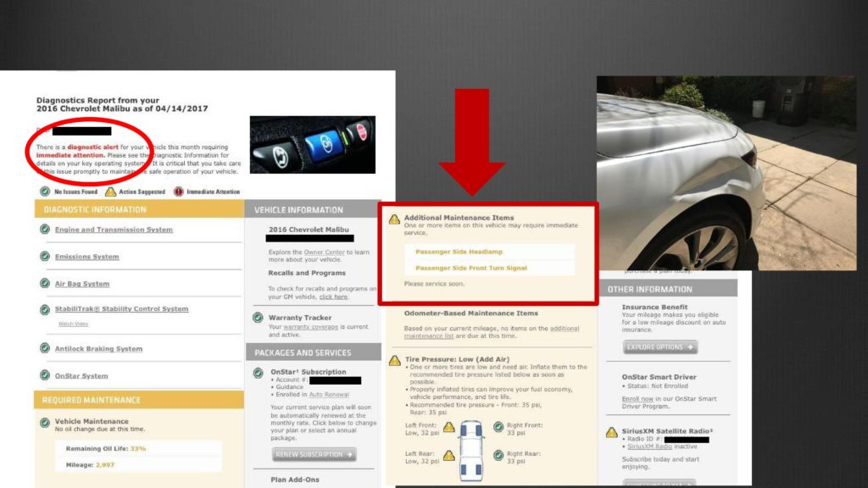
Task: Click the OnStar buttons photo
Action: click(x=312, y=144)
